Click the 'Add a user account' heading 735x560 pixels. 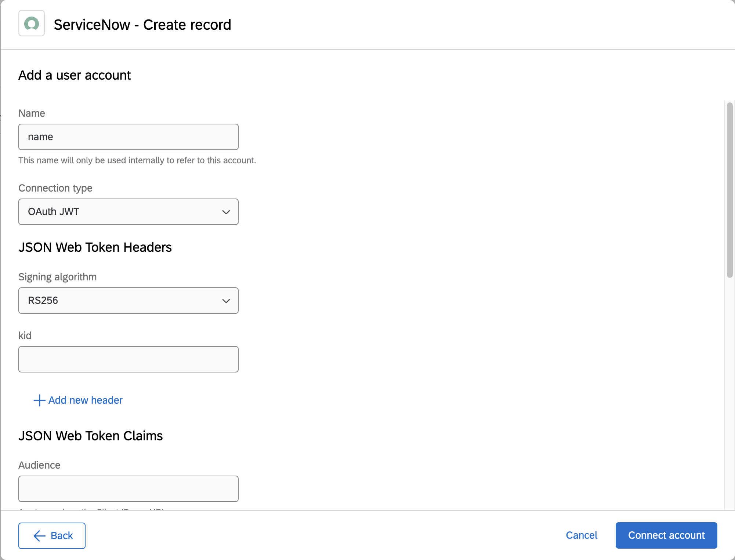point(75,75)
